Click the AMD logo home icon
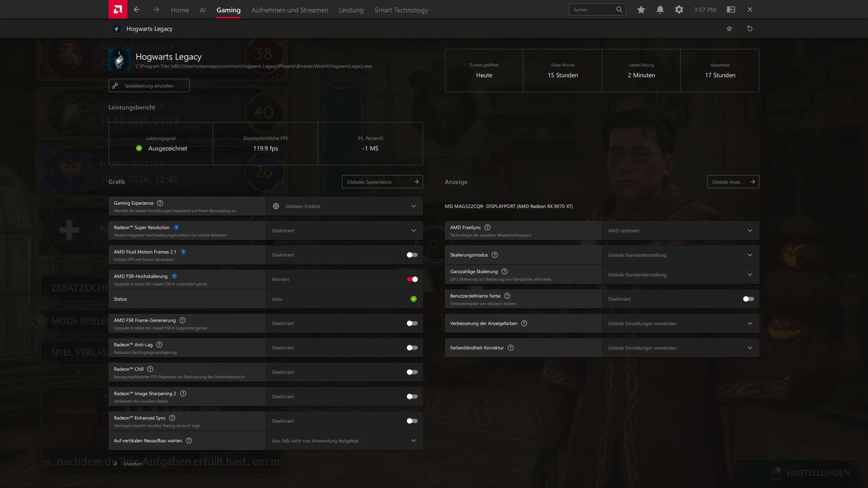Viewport: 868px width, 488px height. 118,9
